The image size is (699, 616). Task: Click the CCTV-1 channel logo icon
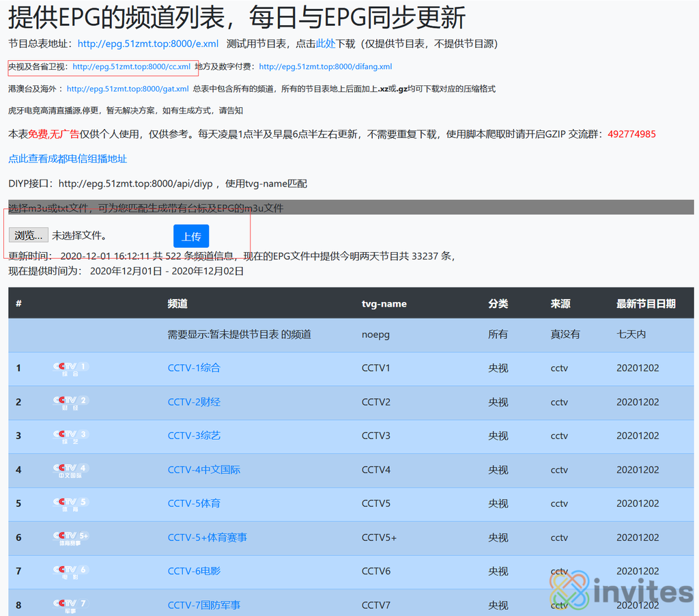coord(71,369)
